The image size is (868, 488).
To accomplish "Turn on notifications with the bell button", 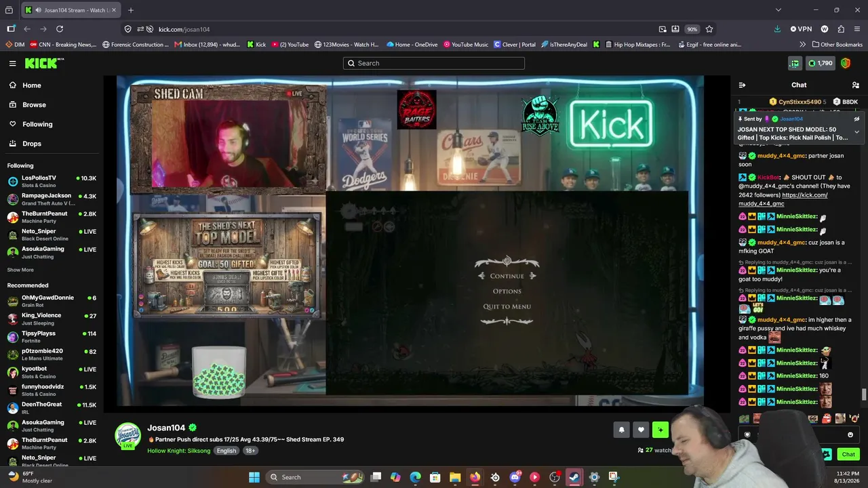I will pos(621,429).
